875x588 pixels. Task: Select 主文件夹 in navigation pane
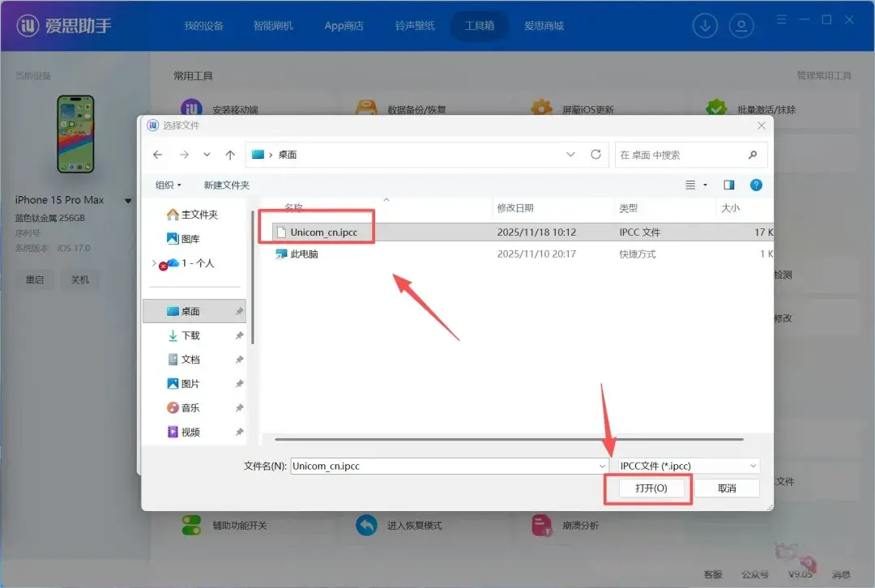point(193,215)
